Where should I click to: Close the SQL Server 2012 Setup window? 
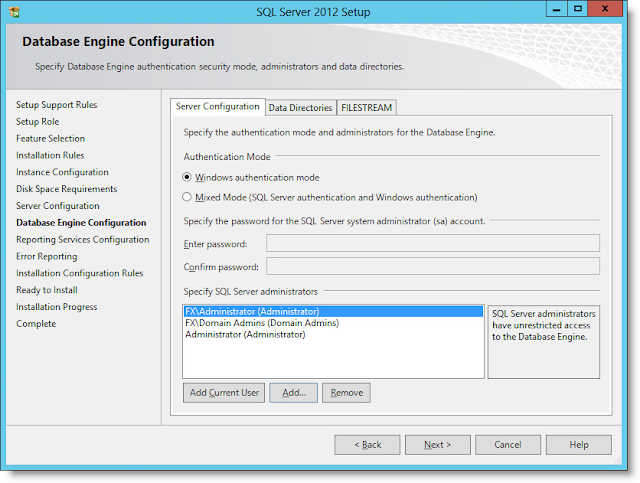point(605,9)
